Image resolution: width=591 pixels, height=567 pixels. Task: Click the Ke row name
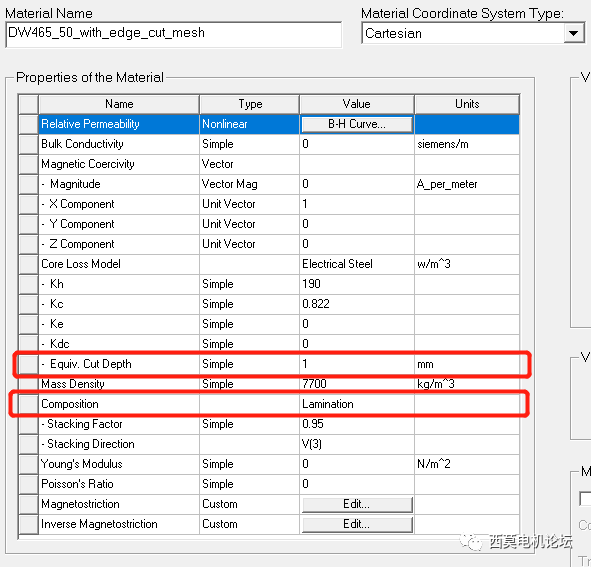[x=119, y=324]
